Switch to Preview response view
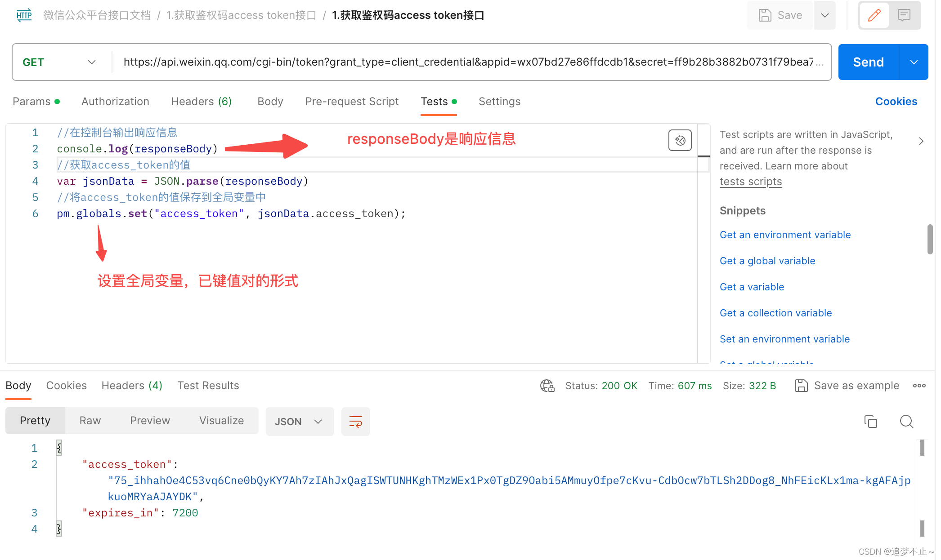Image resolution: width=941 pixels, height=560 pixels. (150, 421)
